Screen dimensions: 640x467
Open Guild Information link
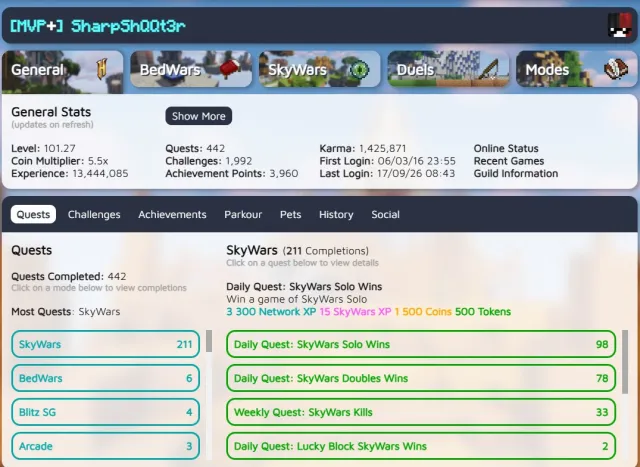click(x=516, y=173)
